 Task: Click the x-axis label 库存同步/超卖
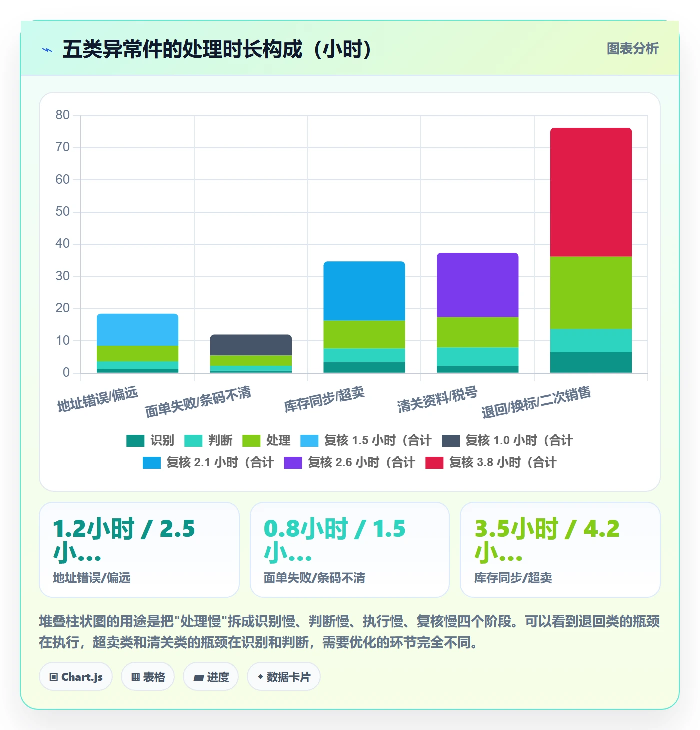[x=325, y=399]
